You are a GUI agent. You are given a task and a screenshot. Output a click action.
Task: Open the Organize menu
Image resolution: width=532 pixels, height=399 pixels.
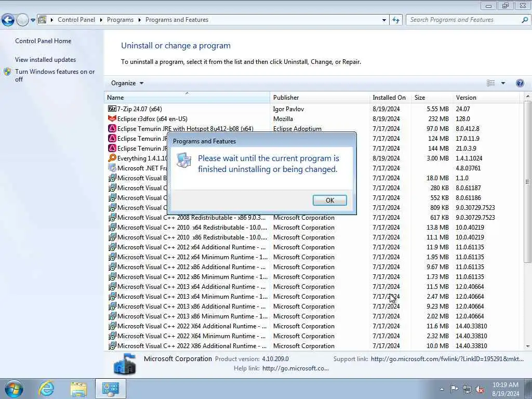click(x=127, y=83)
